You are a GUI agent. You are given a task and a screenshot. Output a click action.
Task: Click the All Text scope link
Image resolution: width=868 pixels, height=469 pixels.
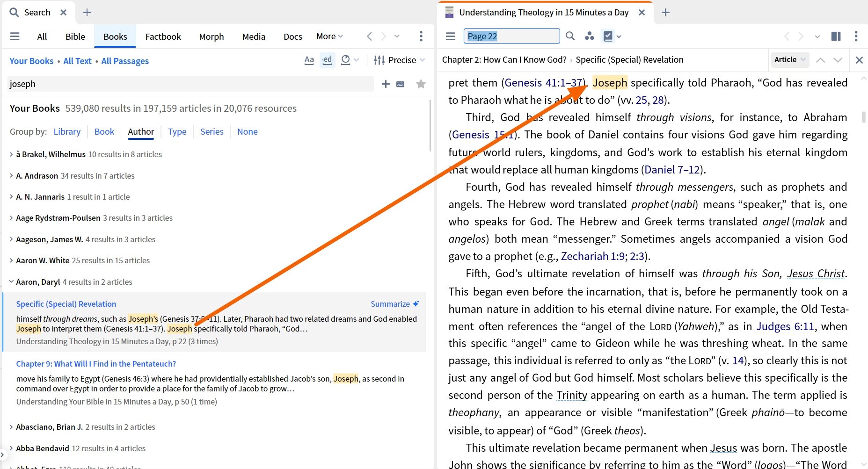point(77,61)
